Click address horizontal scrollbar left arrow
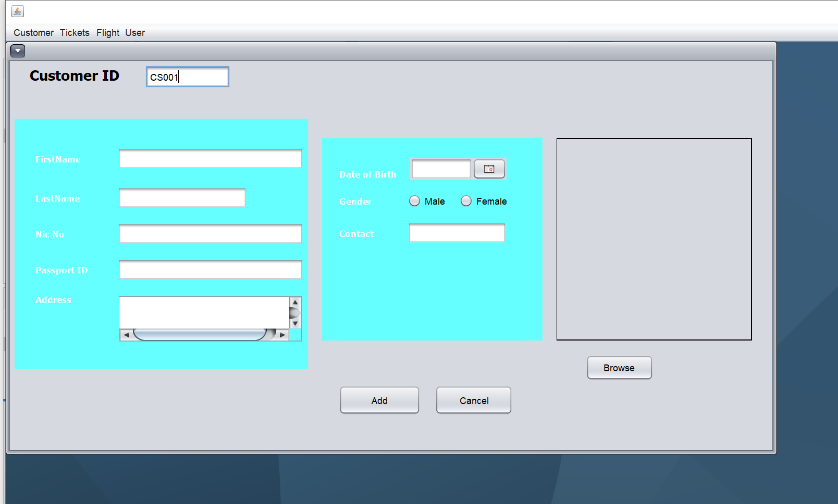The image size is (838, 504). click(126, 335)
